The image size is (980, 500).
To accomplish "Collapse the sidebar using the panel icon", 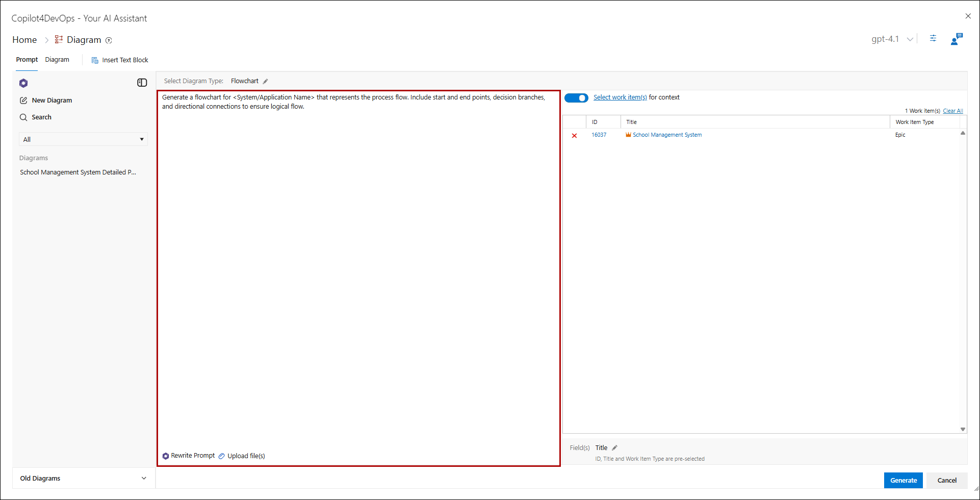I will coord(142,83).
